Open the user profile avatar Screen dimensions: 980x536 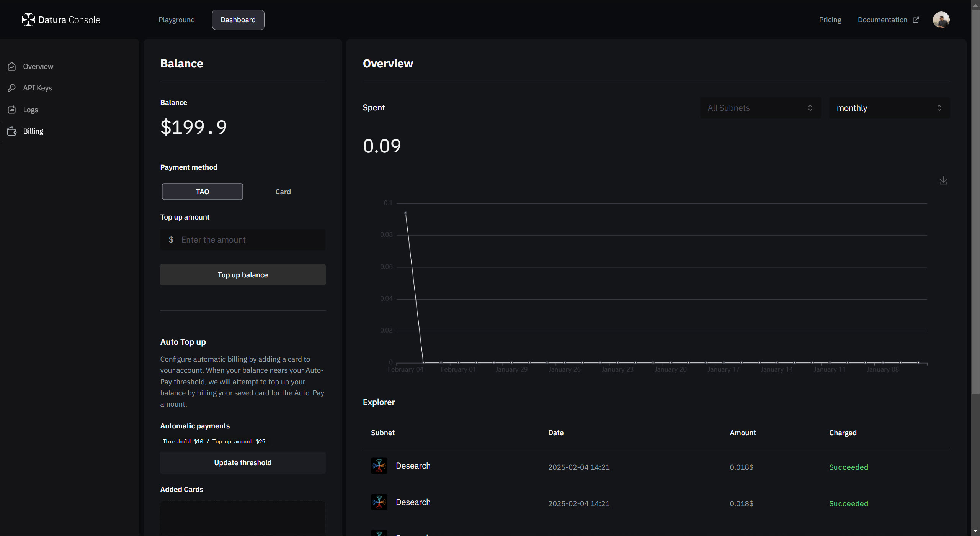click(x=941, y=20)
